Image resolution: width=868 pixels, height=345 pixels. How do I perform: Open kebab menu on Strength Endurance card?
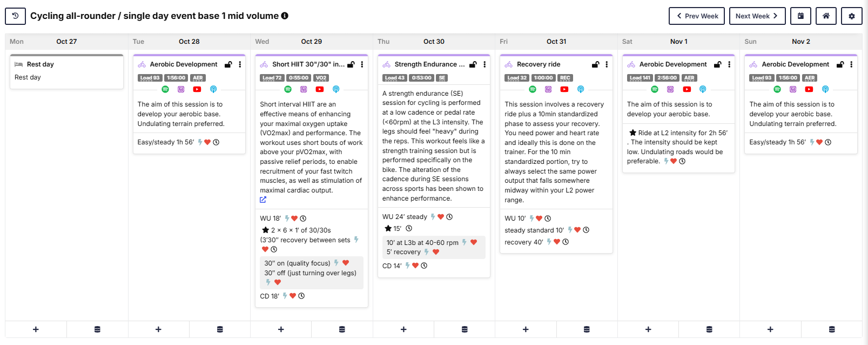pyautogui.click(x=485, y=64)
